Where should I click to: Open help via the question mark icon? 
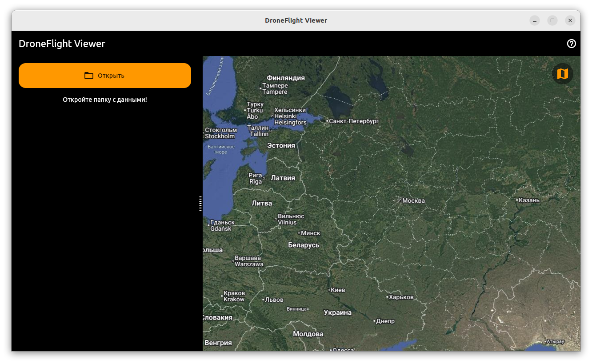(x=572, y=44)
